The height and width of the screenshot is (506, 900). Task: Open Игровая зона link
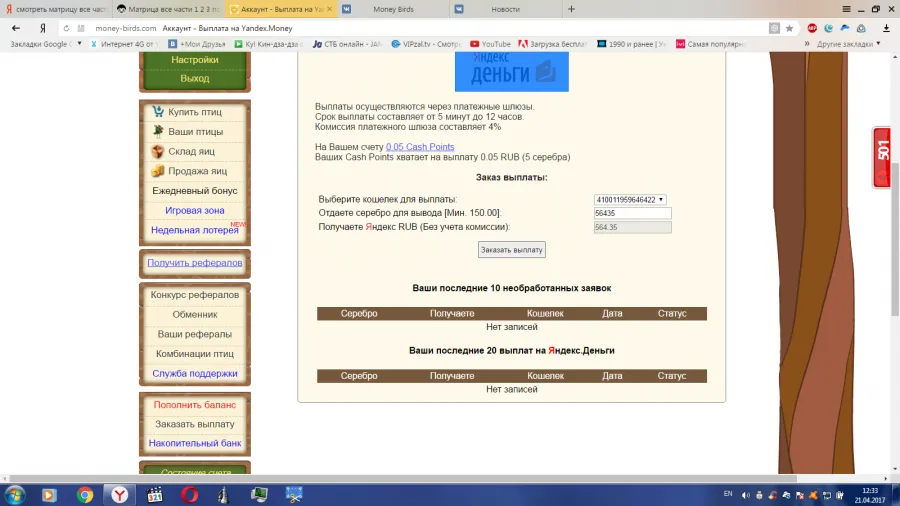tap(195, 211)
